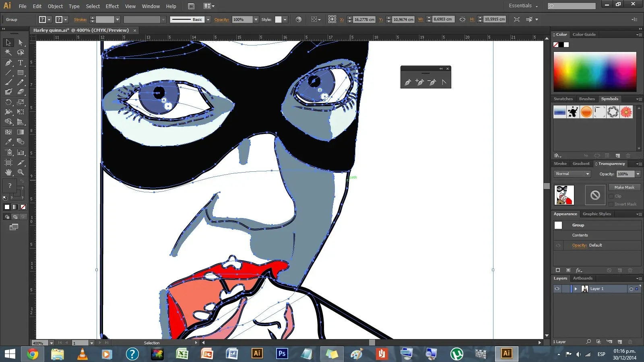Select the Rotate tool

tap(8, 102)
